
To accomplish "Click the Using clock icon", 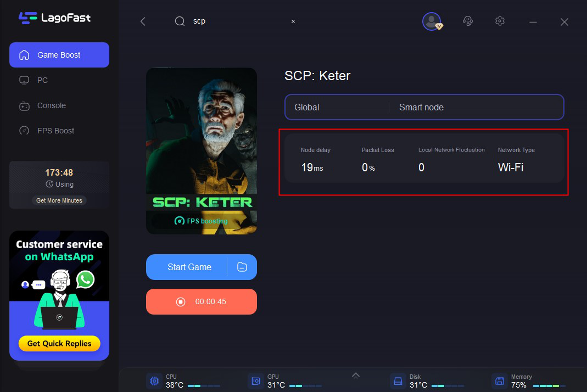I will [49, 184].
